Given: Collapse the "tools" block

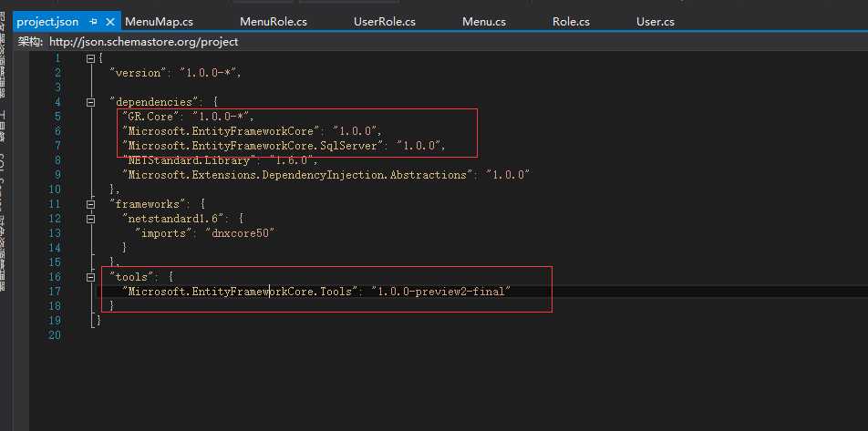Looking at the screenshot, I should pyautogui.click(x=90, y=277).
